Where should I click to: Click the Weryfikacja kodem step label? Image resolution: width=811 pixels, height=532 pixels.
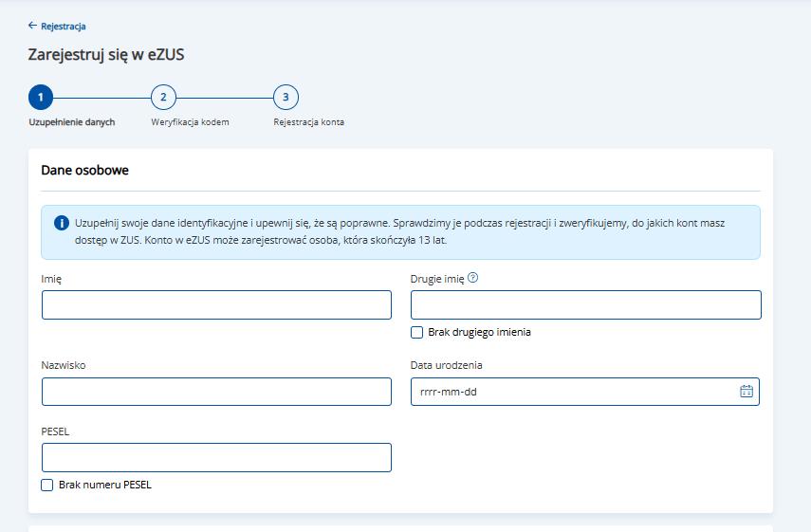190,122
